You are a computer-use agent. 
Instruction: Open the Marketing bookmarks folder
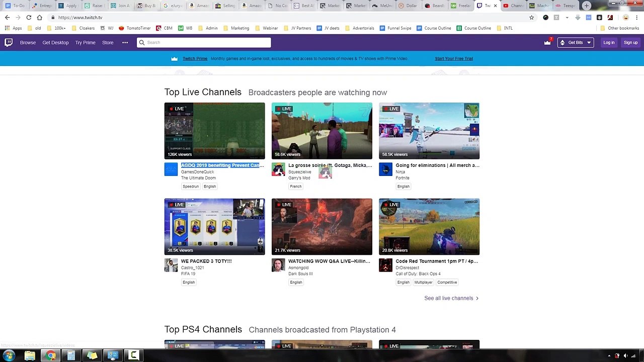coord(236,28)
